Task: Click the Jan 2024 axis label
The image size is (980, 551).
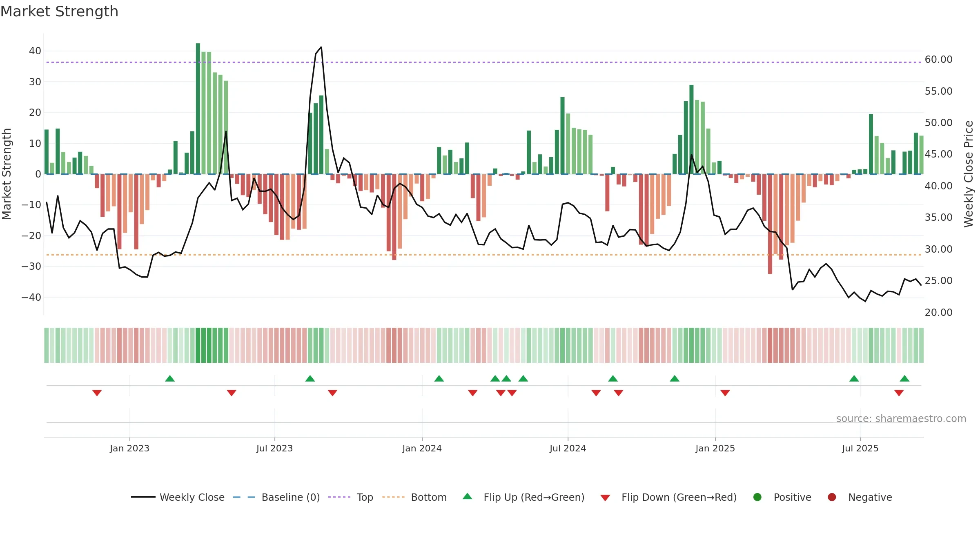Action: (422, 448)
